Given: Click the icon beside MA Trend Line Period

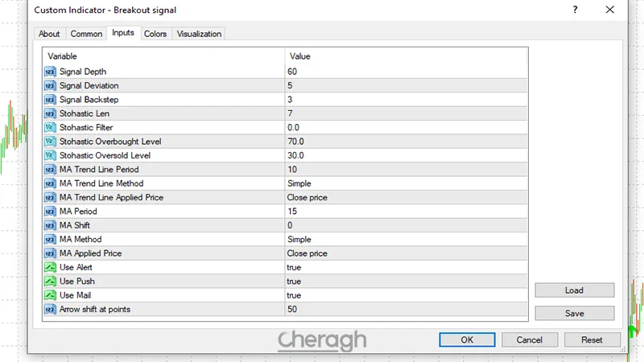Looking at the screenshot, I should [51, 170].
